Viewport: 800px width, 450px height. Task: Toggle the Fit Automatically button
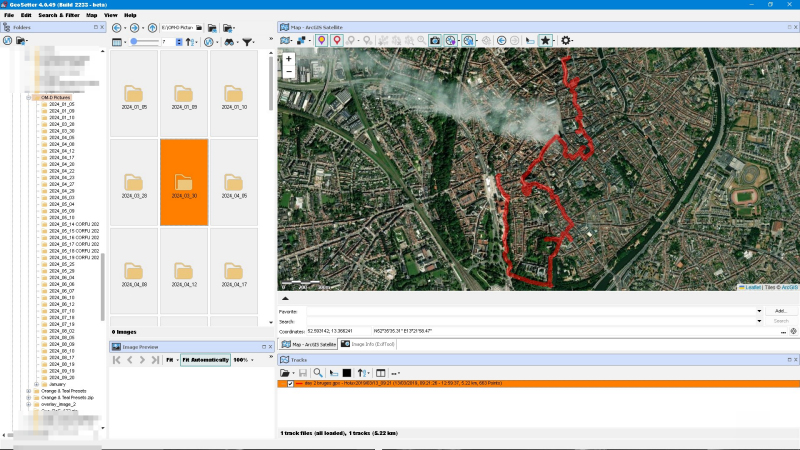(206, 359)
